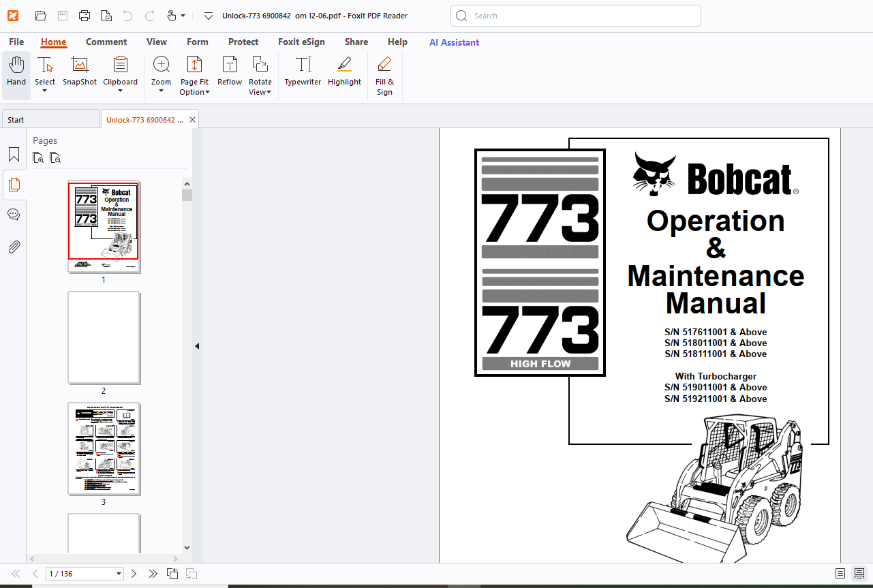Click the Undo arrow in title bar

[127, 15]
